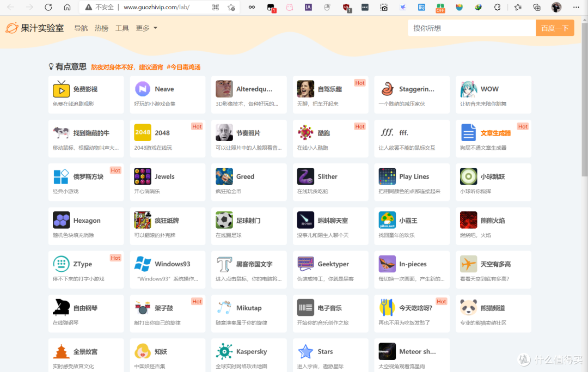
Task: Expand the 更多 dropdown menu
Action: coord(146,28)
